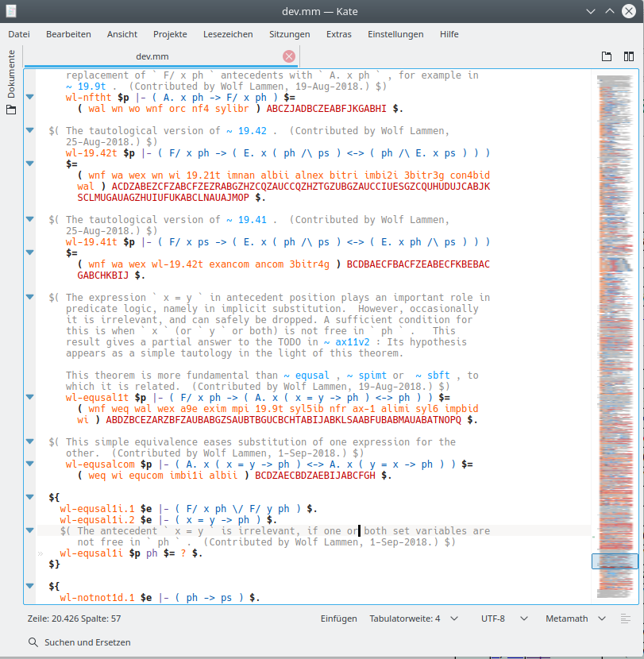Image resolution: width=644 pixels, height=659 pixels.
Task: Click the wrapped-line marker beside wl-equsal1i
Action: tap(40, 553)
